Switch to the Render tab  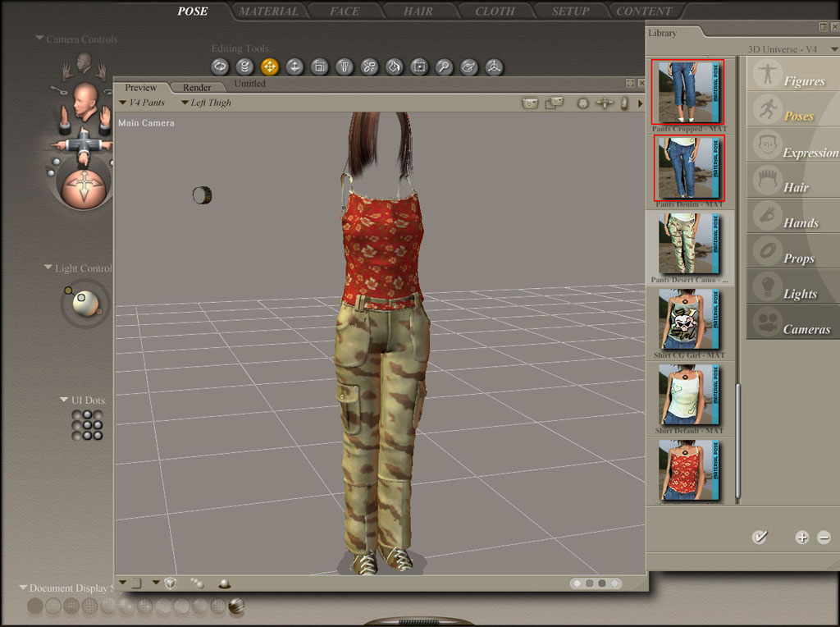pyautogui.click(x=197, y=87)
